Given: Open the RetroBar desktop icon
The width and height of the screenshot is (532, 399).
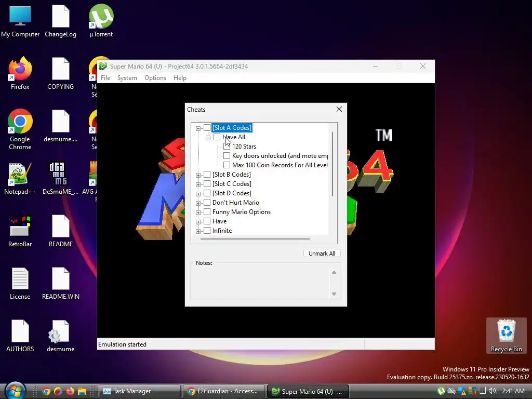Looking at the screenshot, I should pyautogui.click(x=20, y=231).
